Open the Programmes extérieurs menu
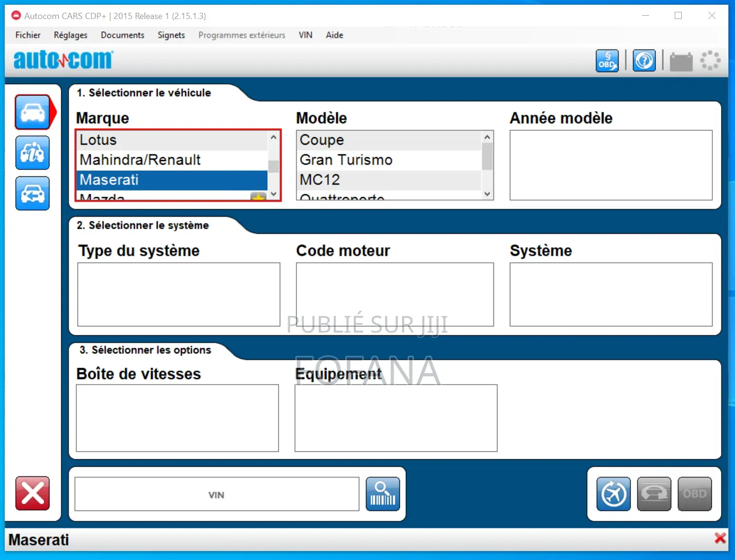This screenshot has width=735, height=560. [242, 35]
